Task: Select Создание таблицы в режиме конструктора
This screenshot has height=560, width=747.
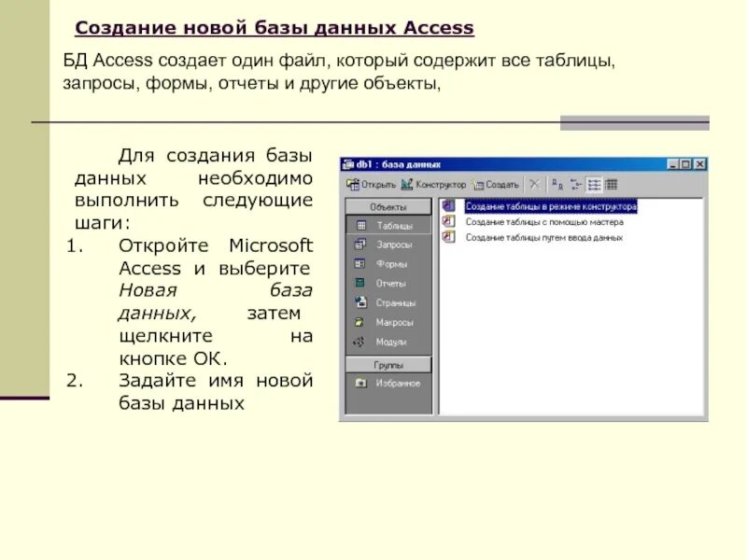Action: (x=551, y=206)
